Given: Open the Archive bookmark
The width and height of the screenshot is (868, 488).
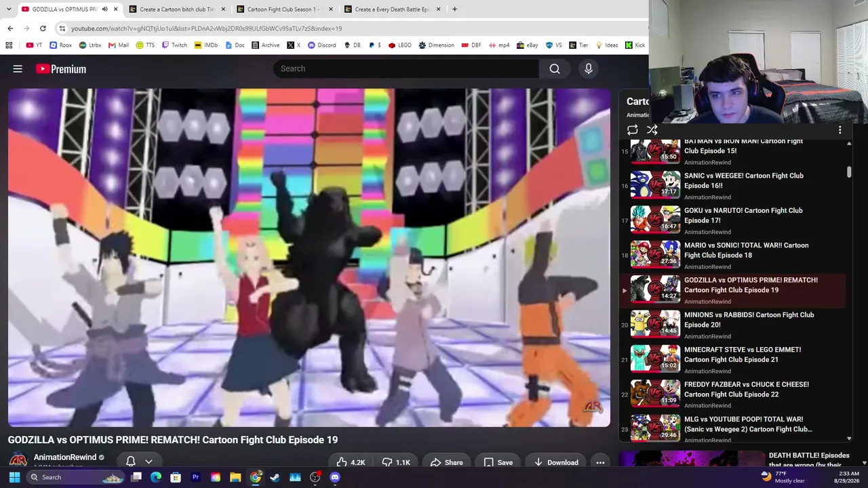Looking at the screenshot, I should click(266, 45).
